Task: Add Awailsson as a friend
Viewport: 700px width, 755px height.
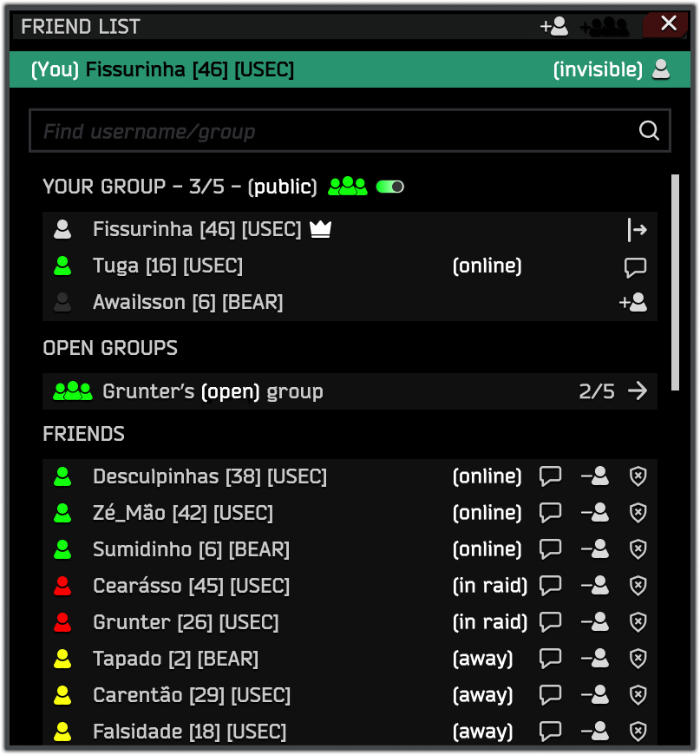Action: (633, 303)
